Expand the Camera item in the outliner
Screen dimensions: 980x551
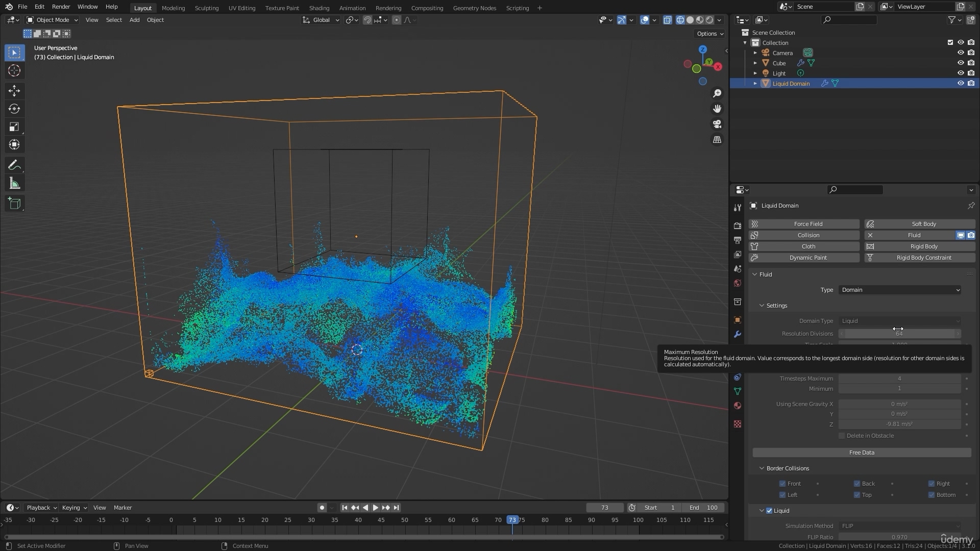(x=755, y=53)
